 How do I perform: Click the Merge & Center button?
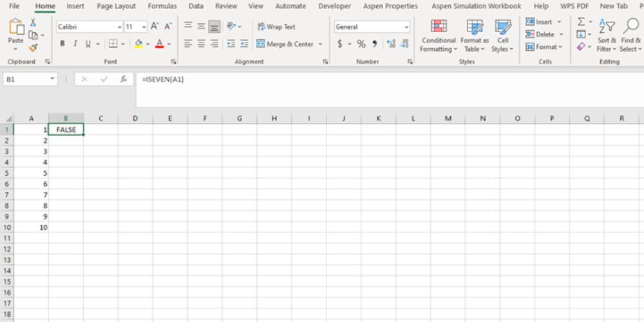[x=285, y=44]
